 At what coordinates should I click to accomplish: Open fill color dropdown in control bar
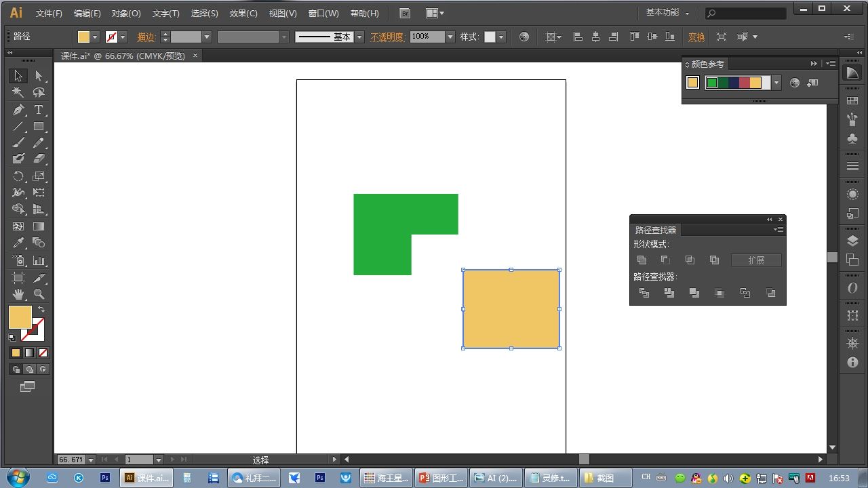point(95,37)
